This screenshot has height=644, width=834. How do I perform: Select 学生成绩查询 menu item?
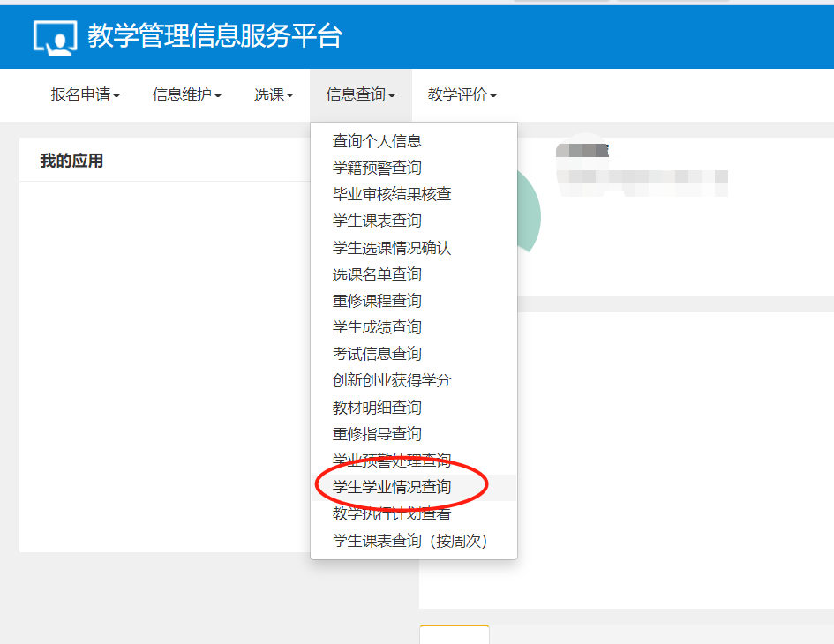[x=377, y=327]
